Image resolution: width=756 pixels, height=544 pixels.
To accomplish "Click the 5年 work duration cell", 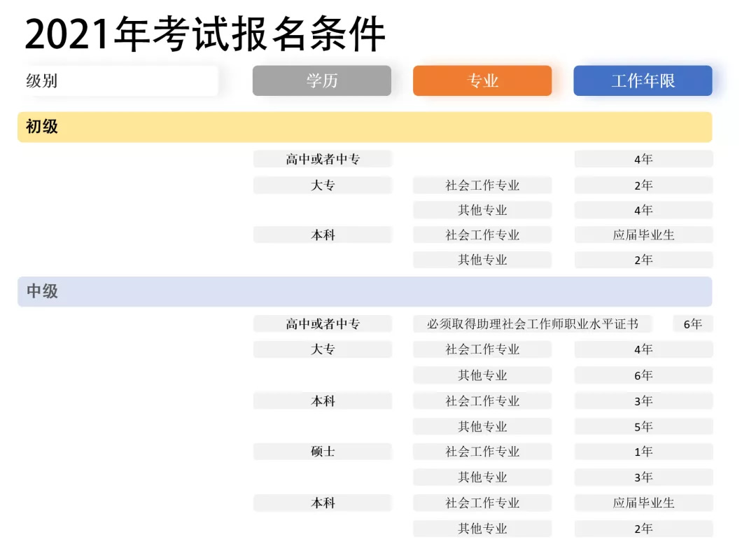I will [x=643, y=426].
